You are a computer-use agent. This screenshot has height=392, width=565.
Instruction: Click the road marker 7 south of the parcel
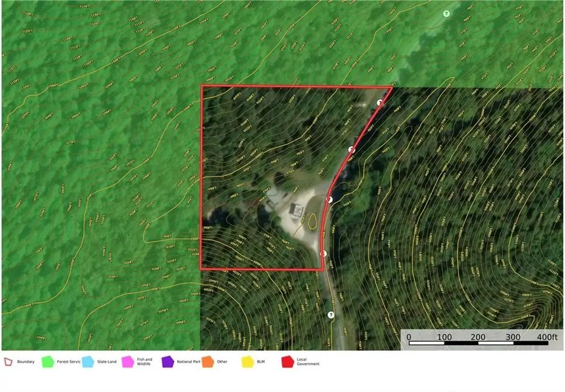pyautogui.click(x=331, y=315)
